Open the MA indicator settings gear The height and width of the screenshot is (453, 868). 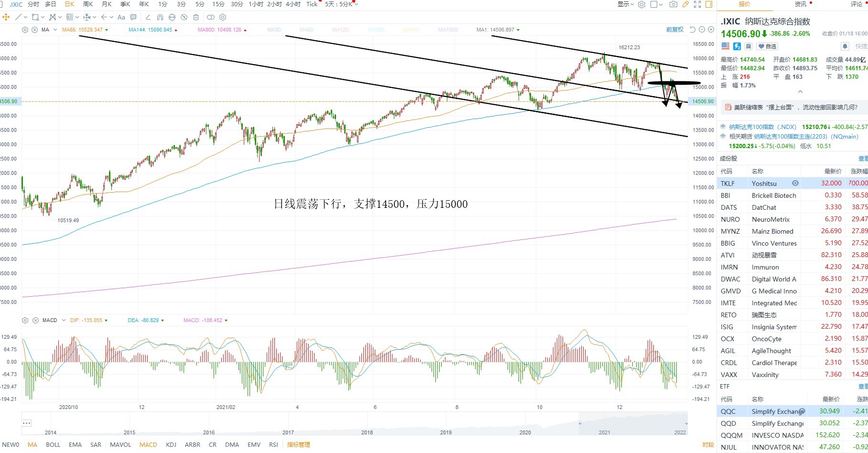[25, 30]
